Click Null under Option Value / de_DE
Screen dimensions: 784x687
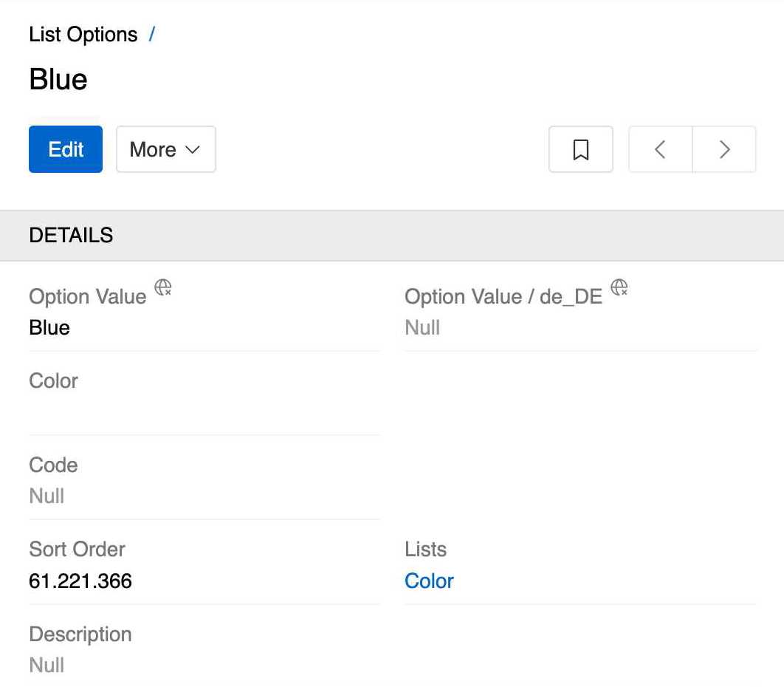pos(422,327)
